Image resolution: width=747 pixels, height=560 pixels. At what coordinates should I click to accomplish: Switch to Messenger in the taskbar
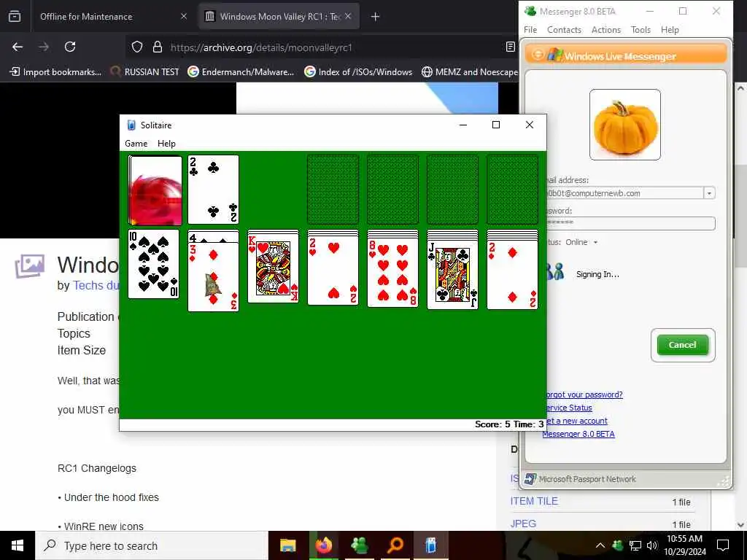[x=359, y=545]
